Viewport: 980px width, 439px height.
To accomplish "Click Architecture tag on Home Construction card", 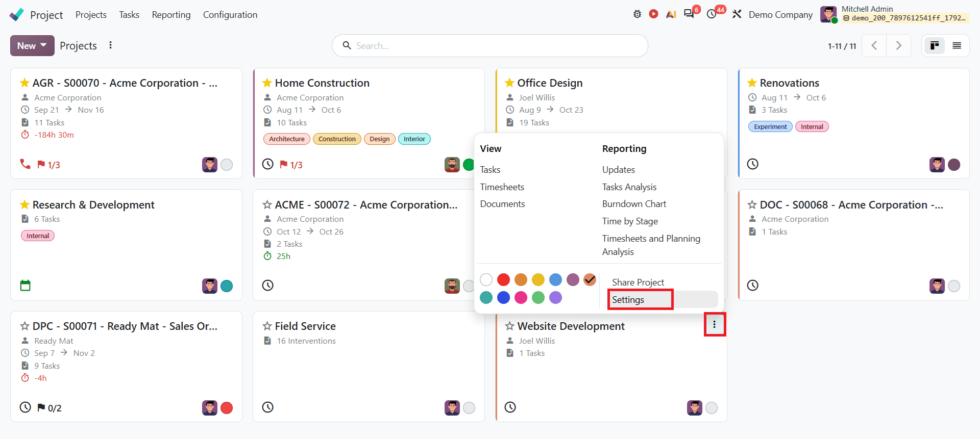I will pyautogui.click(x=287, y=139).
